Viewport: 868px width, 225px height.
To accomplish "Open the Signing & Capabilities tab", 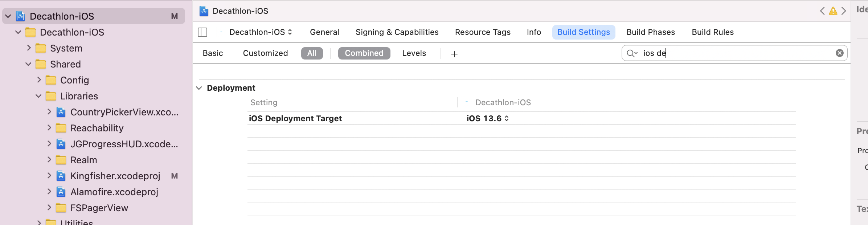I will [x=397, y=32].
